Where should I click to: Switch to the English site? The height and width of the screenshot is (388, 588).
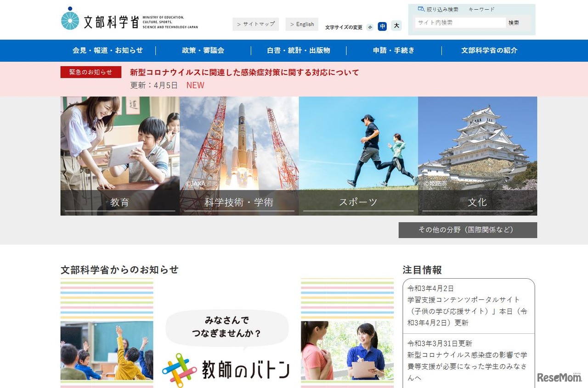point(302,24)
